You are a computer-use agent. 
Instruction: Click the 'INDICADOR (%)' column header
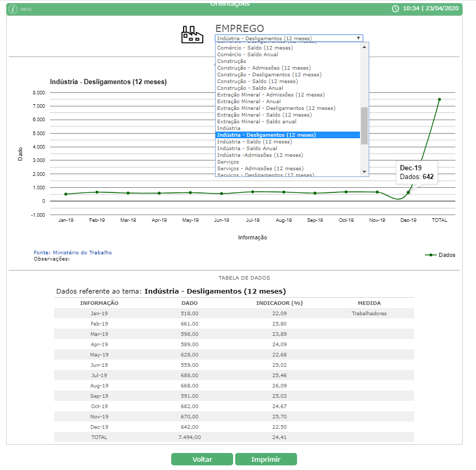[280, 303]
